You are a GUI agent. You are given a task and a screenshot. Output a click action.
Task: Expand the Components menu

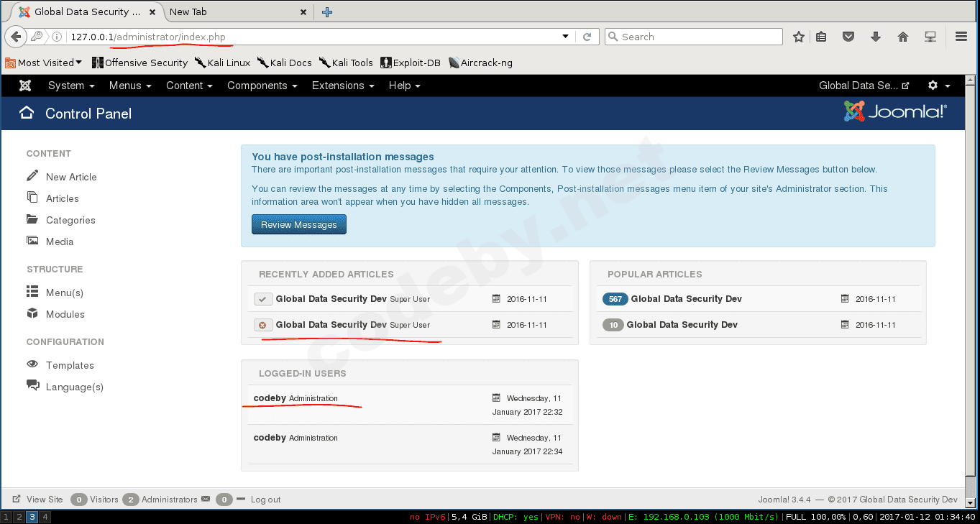tap(262, 86)
